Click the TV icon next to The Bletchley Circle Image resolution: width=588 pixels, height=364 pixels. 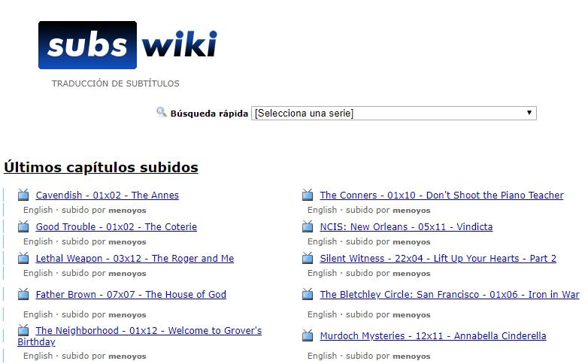[308, 295]
